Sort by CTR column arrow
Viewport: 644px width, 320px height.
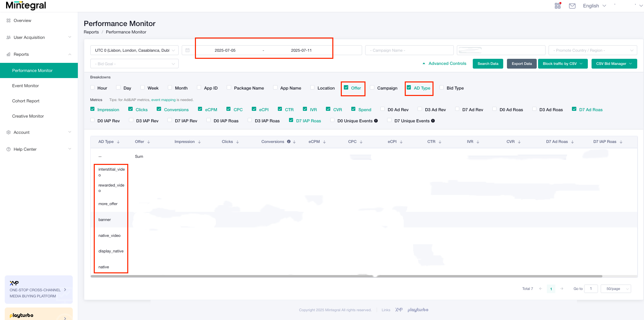(x=440, y=142)
